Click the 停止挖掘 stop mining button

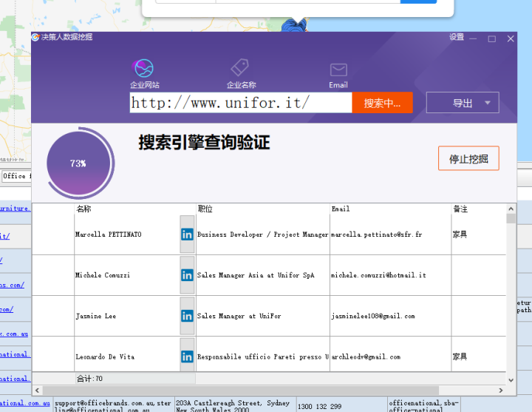pyautogui.click(x=468, y=158)
